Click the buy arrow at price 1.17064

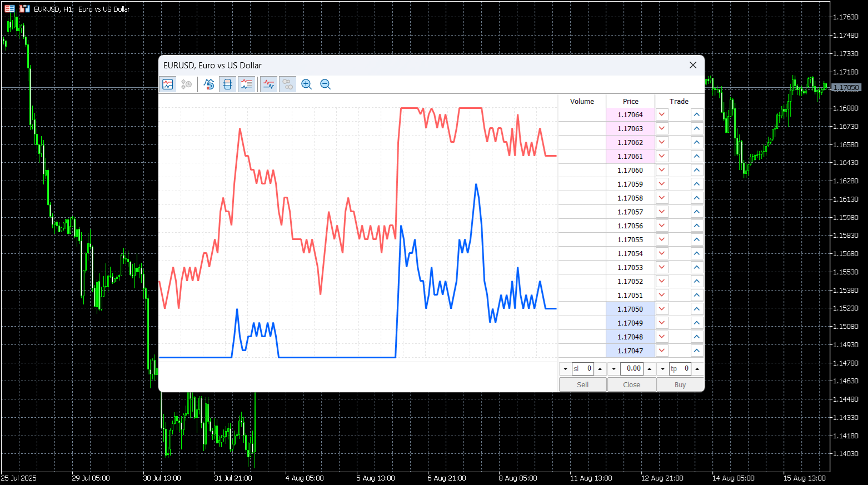click(x=697, y=114)
